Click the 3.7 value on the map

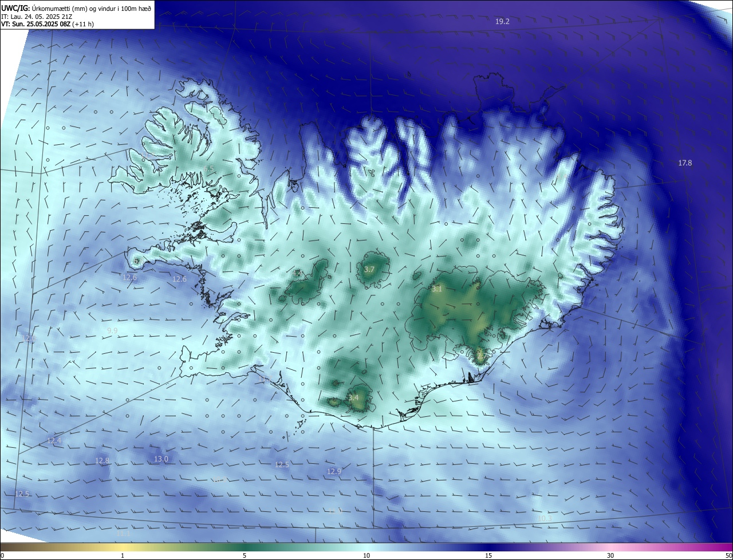[369, 270]
